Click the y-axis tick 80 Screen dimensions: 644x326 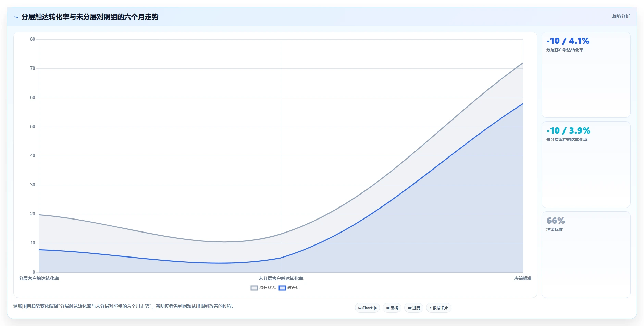click(33, 39)
